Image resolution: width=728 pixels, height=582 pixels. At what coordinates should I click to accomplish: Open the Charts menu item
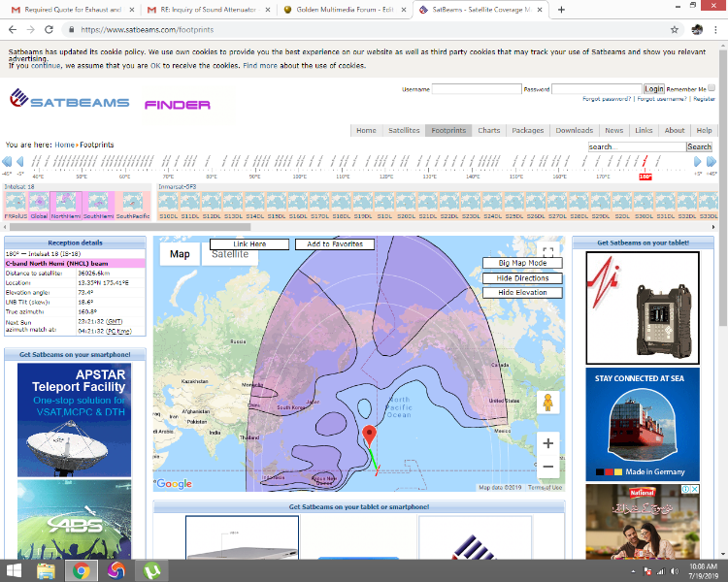pyautogui.click(x=489, y=130)
